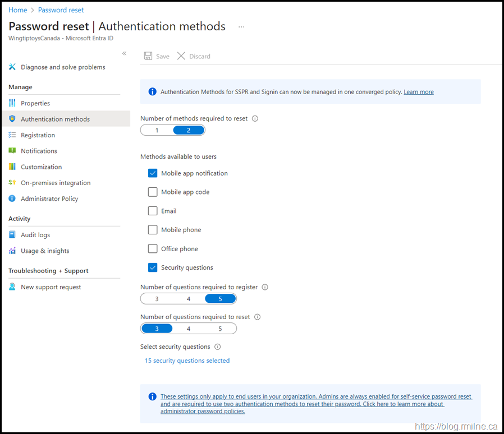Follow the Learn more link

click(419, 92)
